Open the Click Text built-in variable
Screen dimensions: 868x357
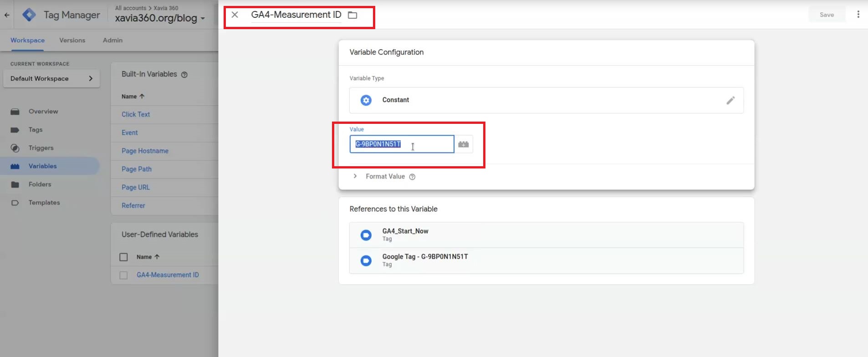[x=136, y=114]
